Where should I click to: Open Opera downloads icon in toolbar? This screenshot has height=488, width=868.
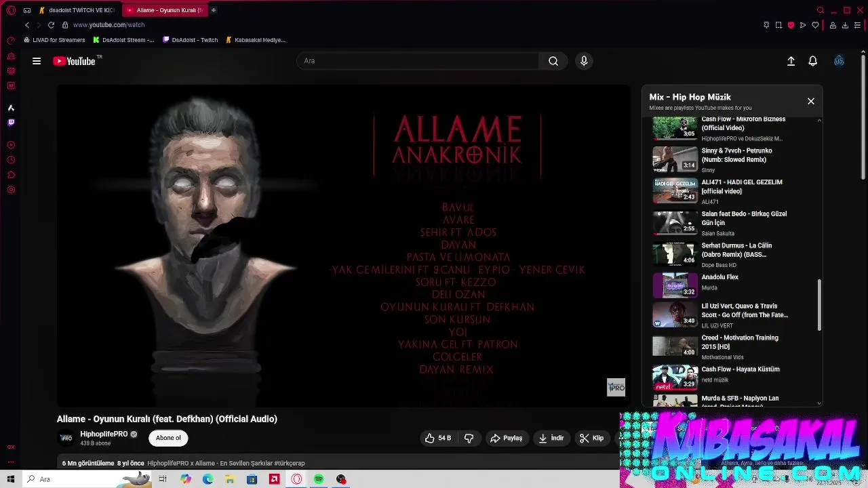(845, 25)
